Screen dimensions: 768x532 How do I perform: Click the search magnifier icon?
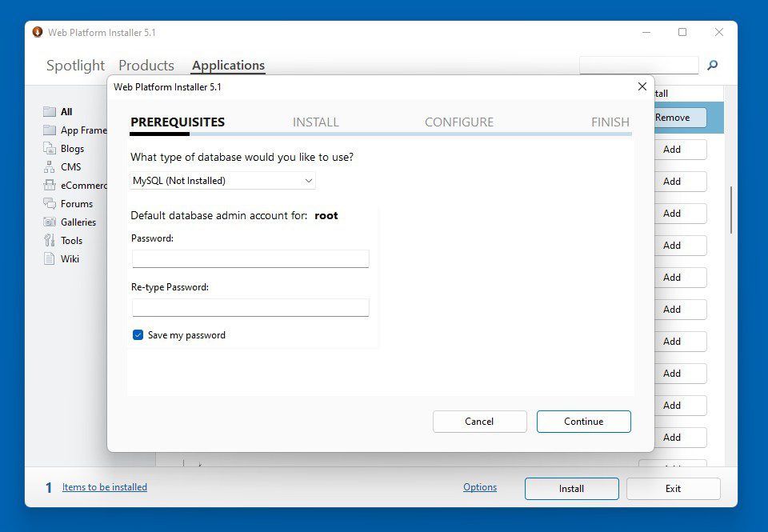tap(712, 65)
